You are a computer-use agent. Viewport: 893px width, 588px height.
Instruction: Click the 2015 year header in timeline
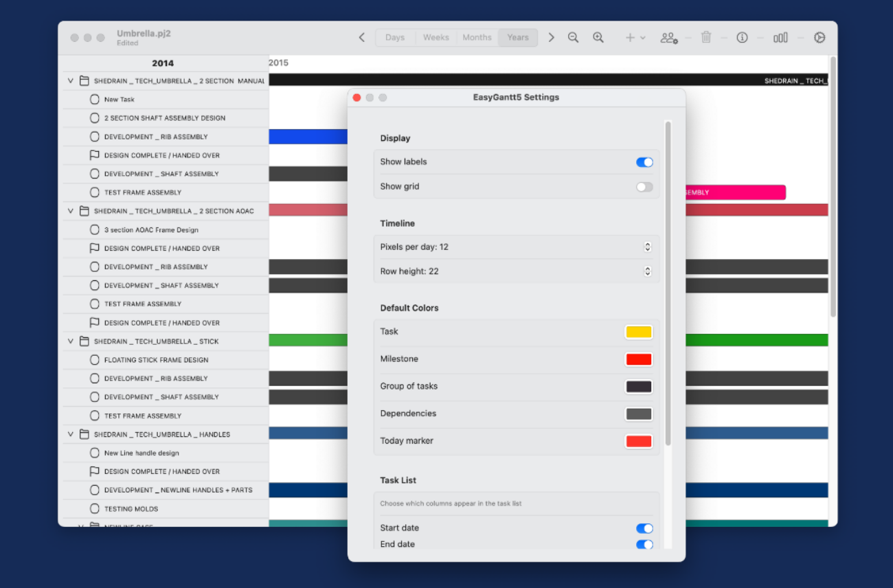click(278, 63)
